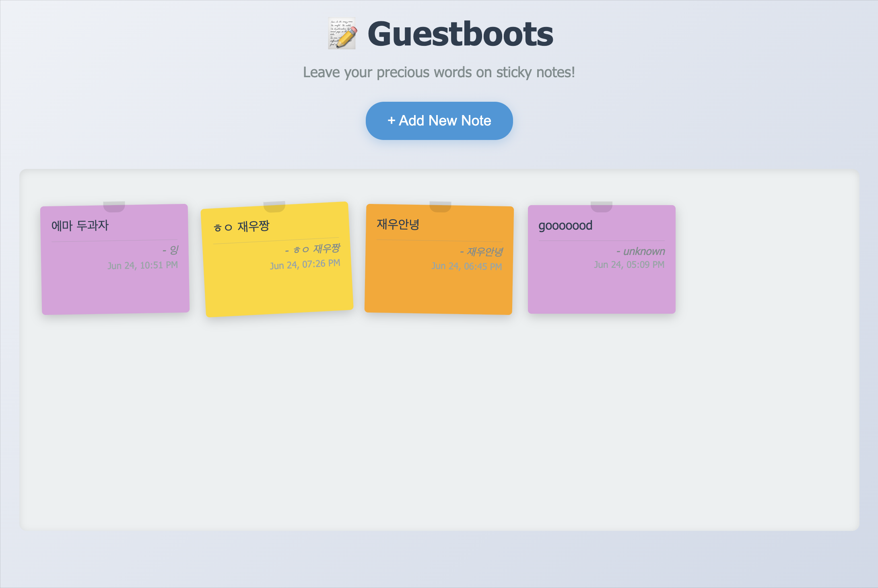The image size is (878, 588).
Task: Click the Guestboots heading
Action: coord(460,34)
